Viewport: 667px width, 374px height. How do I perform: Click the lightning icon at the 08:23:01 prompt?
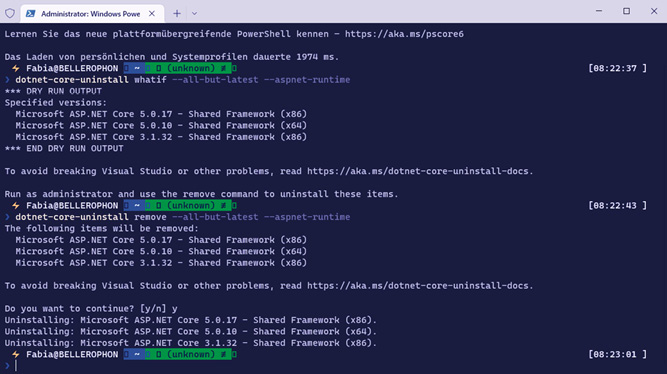(x=16, y=354)
